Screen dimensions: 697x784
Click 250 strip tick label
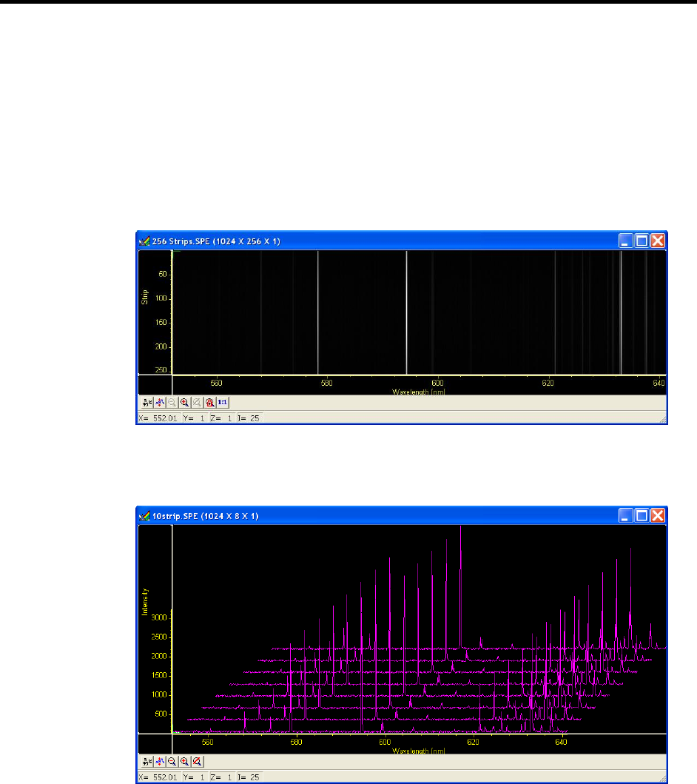[x=161, y=370]
